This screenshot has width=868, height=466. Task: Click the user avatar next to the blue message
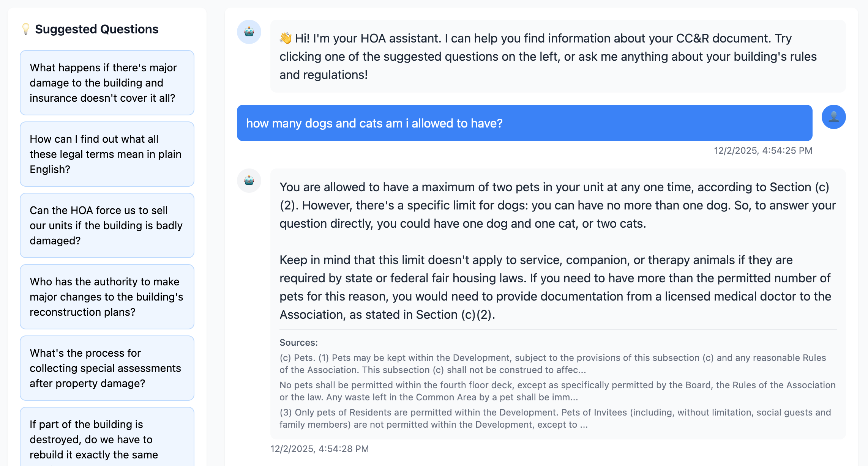[x=833, y=117]
